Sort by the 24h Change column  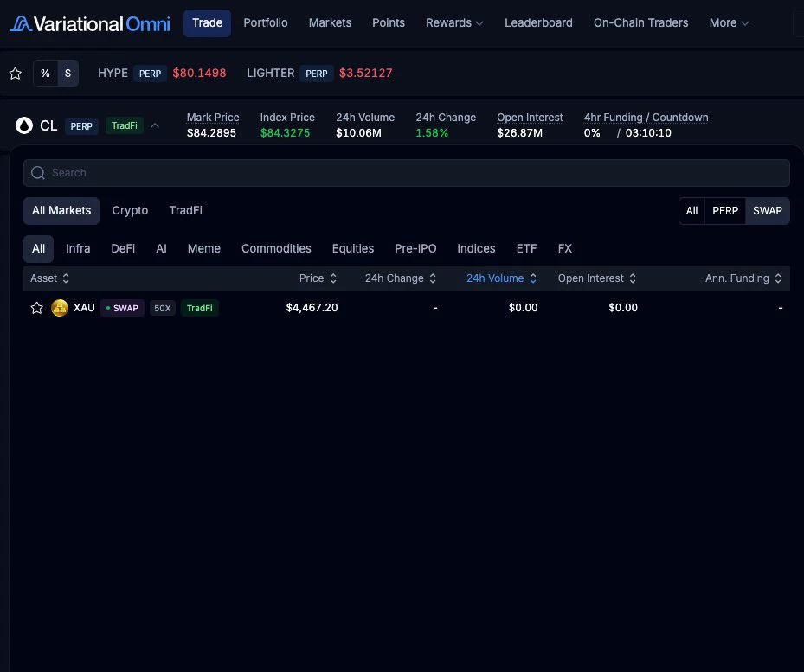(401, 278)
